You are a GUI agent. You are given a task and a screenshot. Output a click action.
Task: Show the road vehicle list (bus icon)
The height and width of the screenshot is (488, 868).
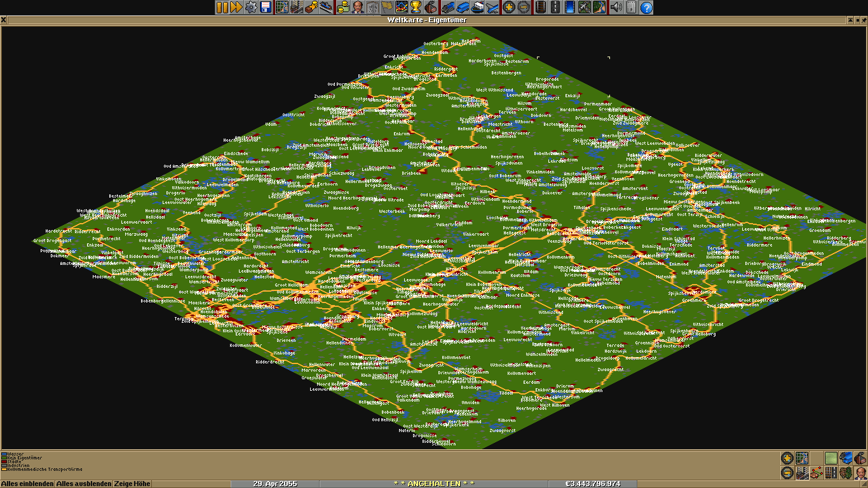462,8
